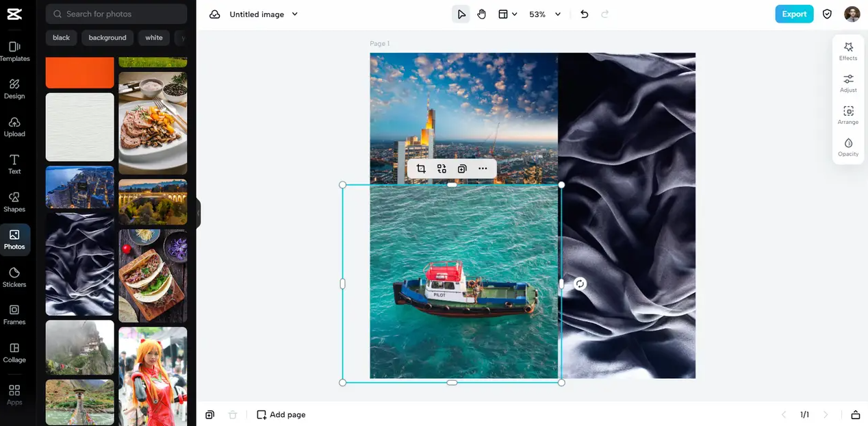
Task: Select the autumn bridge landscape thumbnail
Action: click(x=153, y=202)
